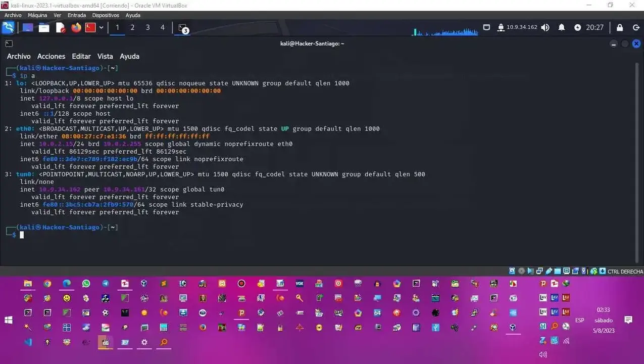Open the smiley face app in taskbar
The height and width of the screenshot is (364, 644).
[x=67, y=298]
